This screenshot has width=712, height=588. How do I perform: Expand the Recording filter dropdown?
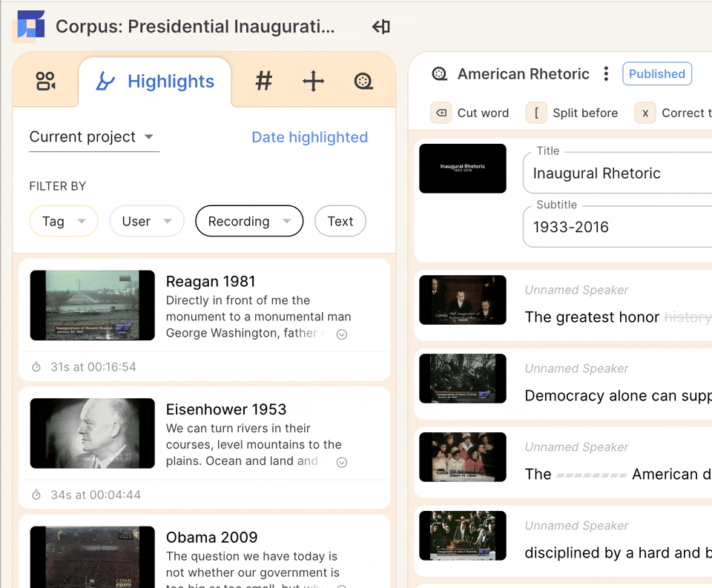tap(249, 221)
